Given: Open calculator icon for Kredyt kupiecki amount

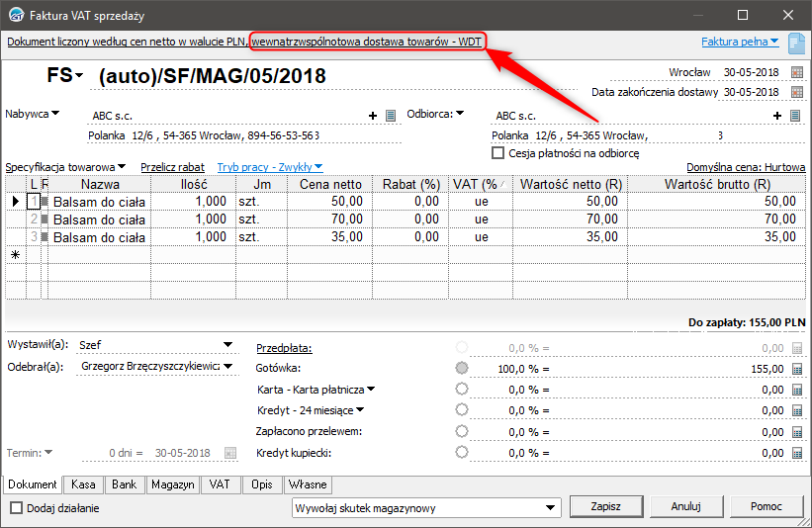Looking at the screenshot, I should click(797, 452).
